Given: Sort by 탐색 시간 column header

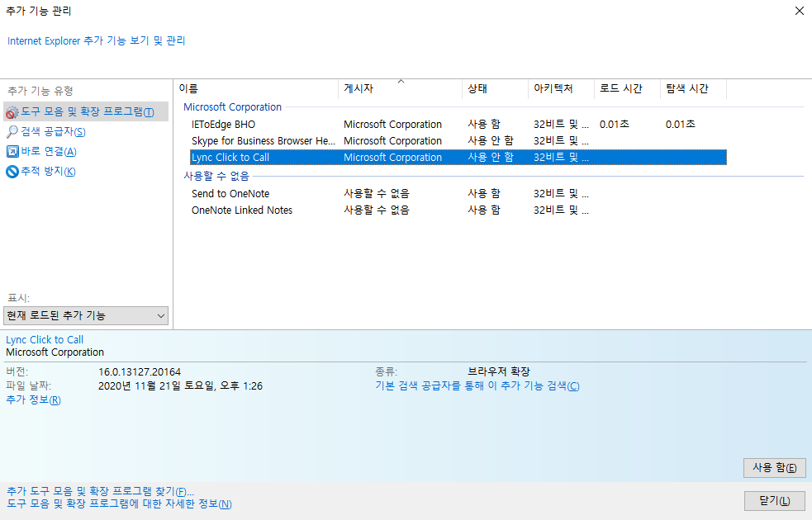Looking at the screenshot, I should (x=693, y=88).
